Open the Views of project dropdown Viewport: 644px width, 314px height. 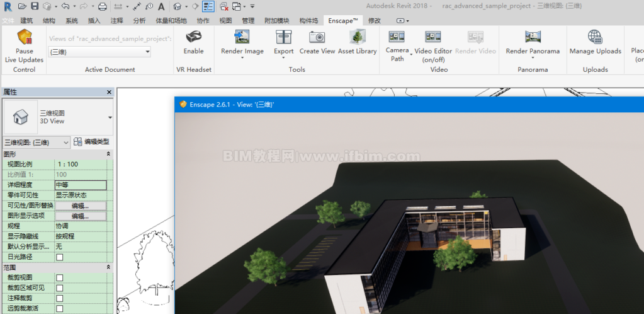coord(99,52)
